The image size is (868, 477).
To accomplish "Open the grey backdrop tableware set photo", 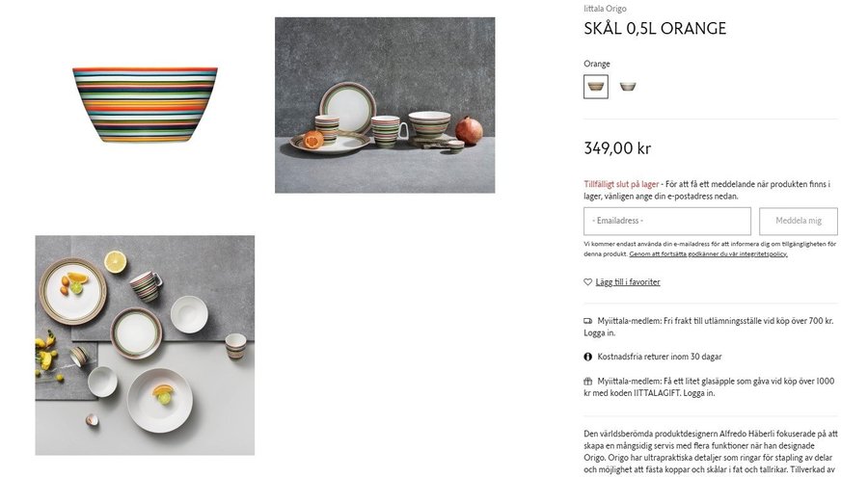I will [x=385, y=105].
